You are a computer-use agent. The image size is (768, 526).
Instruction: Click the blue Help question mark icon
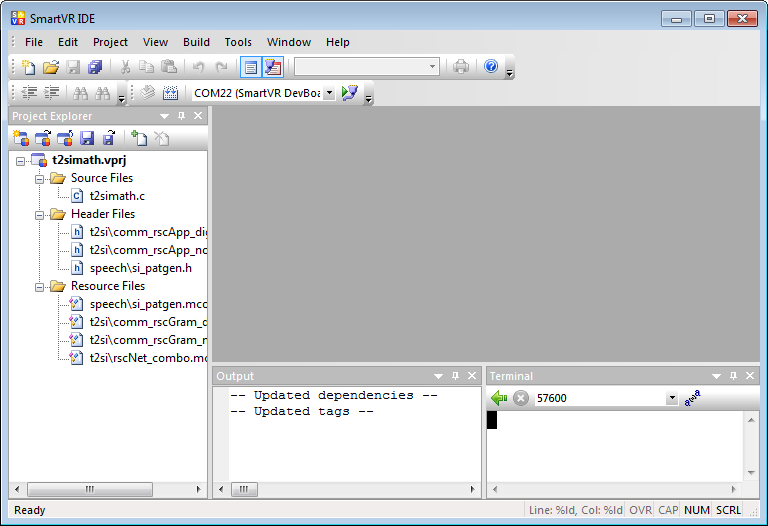(491, 66)
